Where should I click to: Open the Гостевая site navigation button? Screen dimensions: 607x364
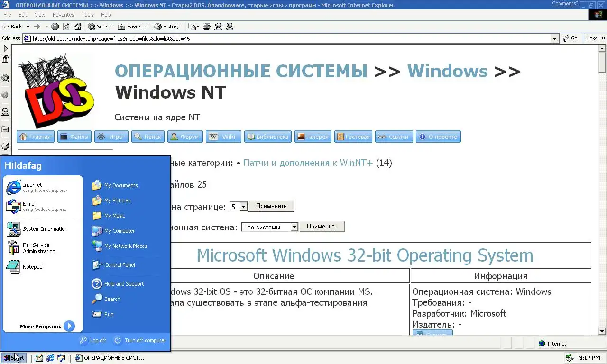coord(353,136)
